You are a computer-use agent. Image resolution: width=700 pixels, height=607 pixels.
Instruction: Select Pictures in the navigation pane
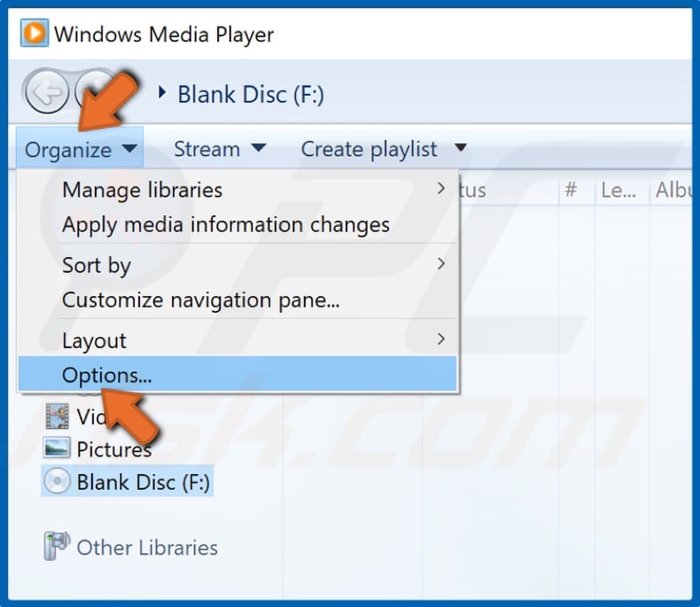(114, 448)
